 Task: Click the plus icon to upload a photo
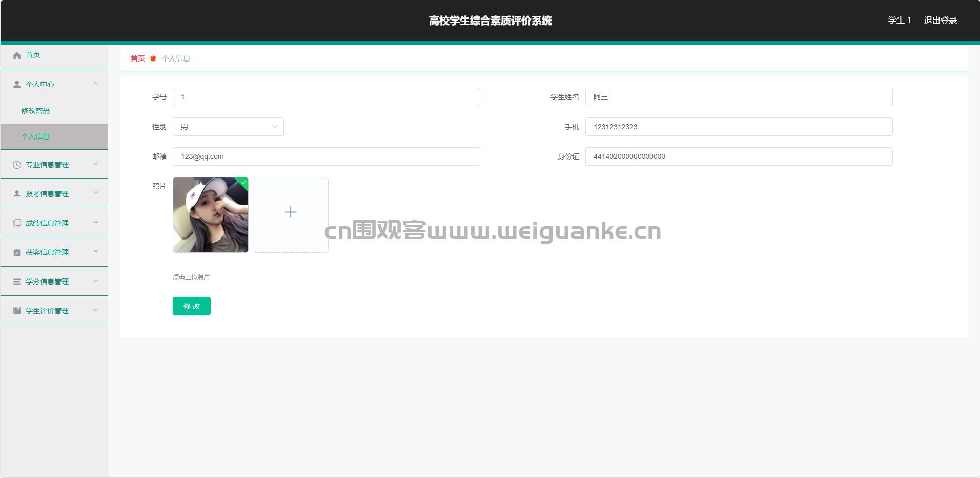pos(291,212)
